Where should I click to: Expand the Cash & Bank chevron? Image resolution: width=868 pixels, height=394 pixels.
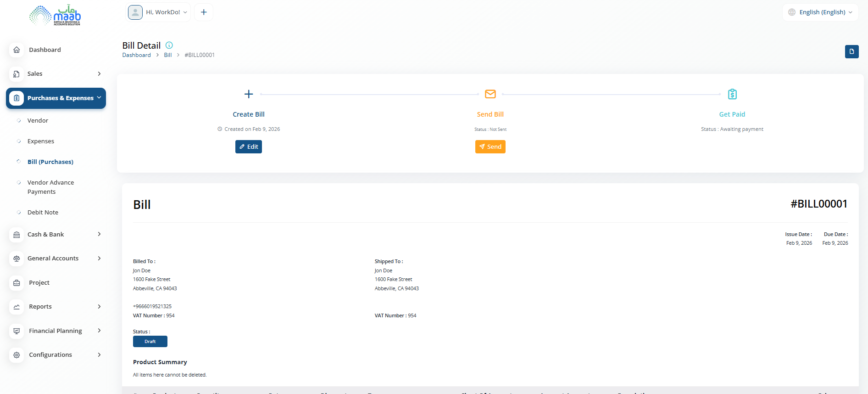[x=99, y=234]
